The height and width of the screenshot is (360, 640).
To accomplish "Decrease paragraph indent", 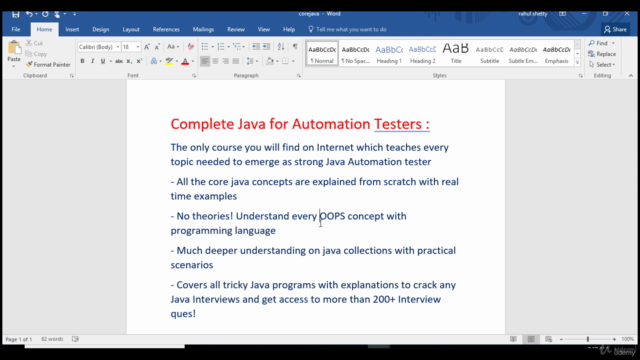I will click(256, 47).
